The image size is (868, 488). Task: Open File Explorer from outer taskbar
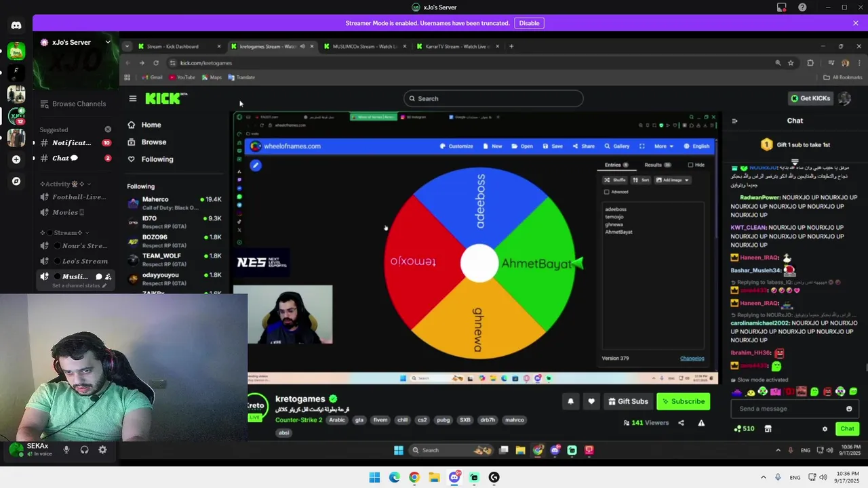point(434,477)
